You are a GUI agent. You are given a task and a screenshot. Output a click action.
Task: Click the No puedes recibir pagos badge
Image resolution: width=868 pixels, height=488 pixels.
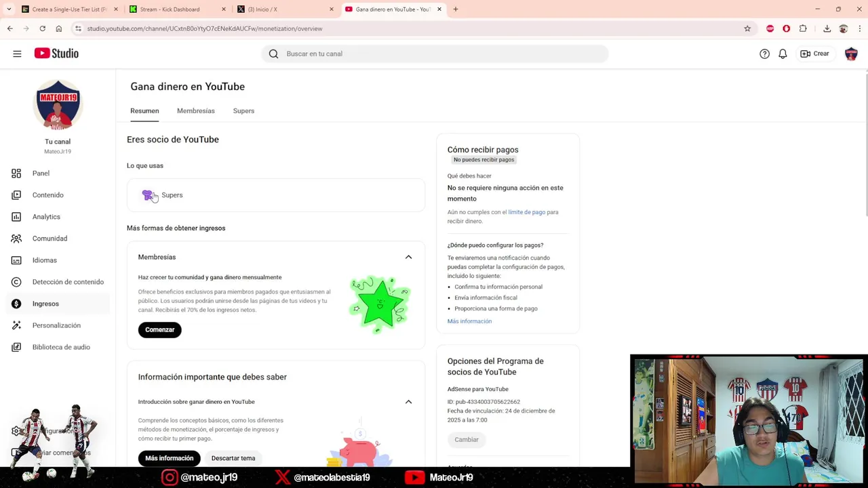click(484, 160)
